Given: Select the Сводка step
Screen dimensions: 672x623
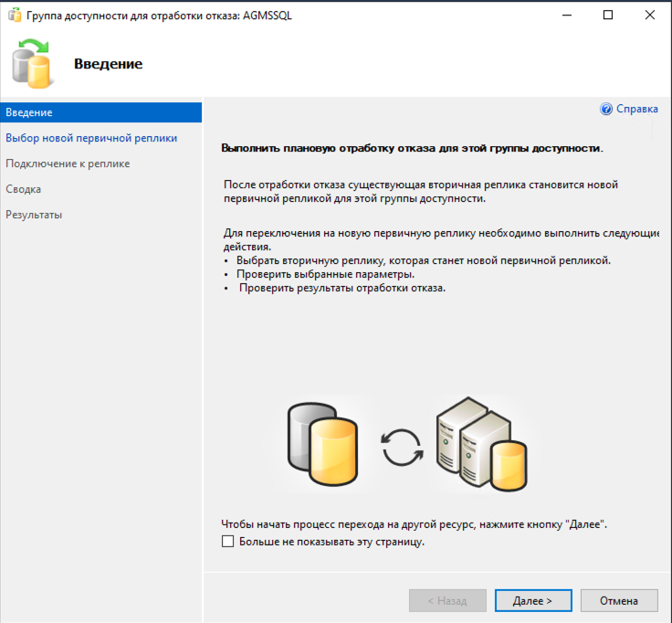Looking at the screenshot, I should 23,189.
